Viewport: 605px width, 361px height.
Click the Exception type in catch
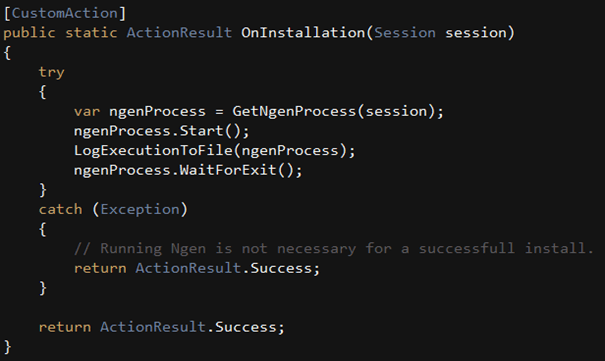pyautogui.click(x=140, y=209)
